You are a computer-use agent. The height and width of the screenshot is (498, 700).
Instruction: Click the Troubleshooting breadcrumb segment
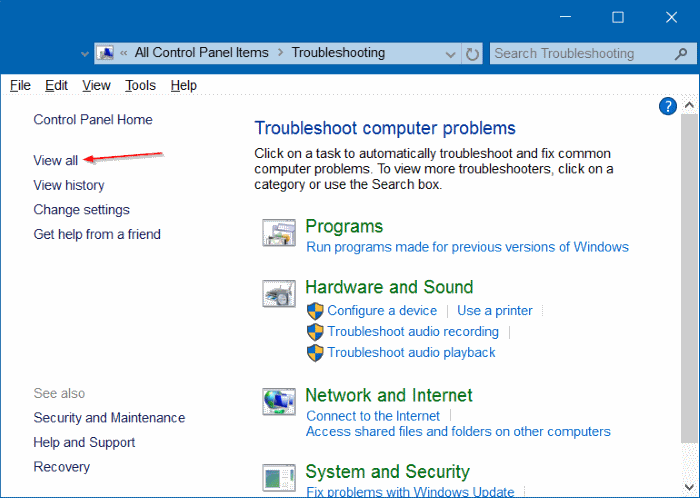click(338, 53)
